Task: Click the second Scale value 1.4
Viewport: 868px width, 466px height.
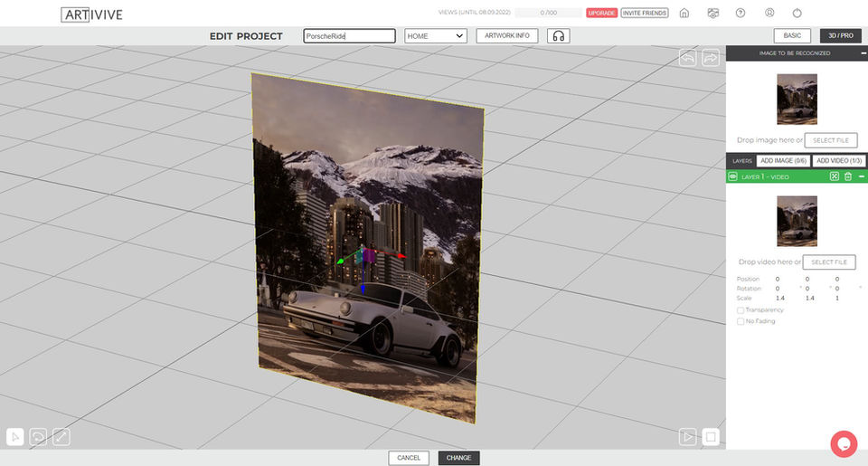Action: coord(810,298)
